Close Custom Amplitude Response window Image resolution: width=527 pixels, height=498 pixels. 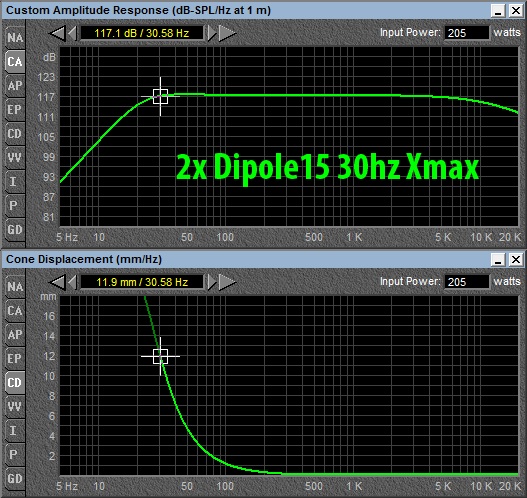coord(516,11)
